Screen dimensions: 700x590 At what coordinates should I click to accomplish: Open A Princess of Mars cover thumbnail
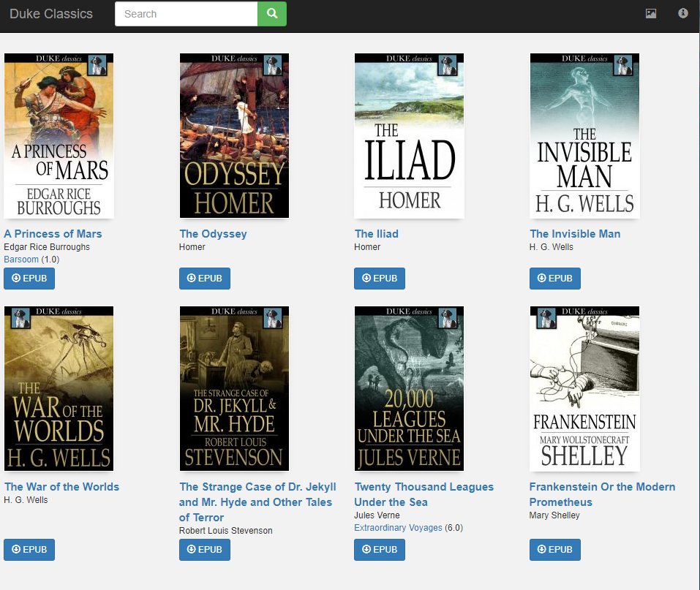tap(59, 136)
